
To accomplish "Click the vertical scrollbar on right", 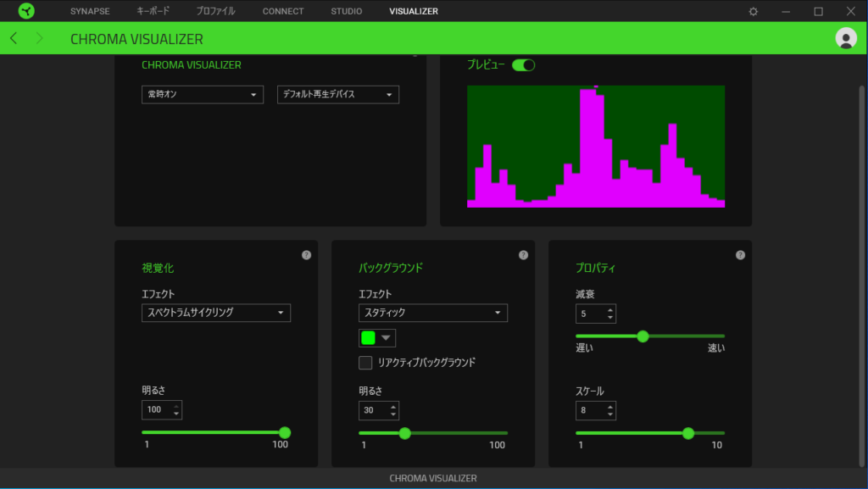I will (x=861, y=276).
